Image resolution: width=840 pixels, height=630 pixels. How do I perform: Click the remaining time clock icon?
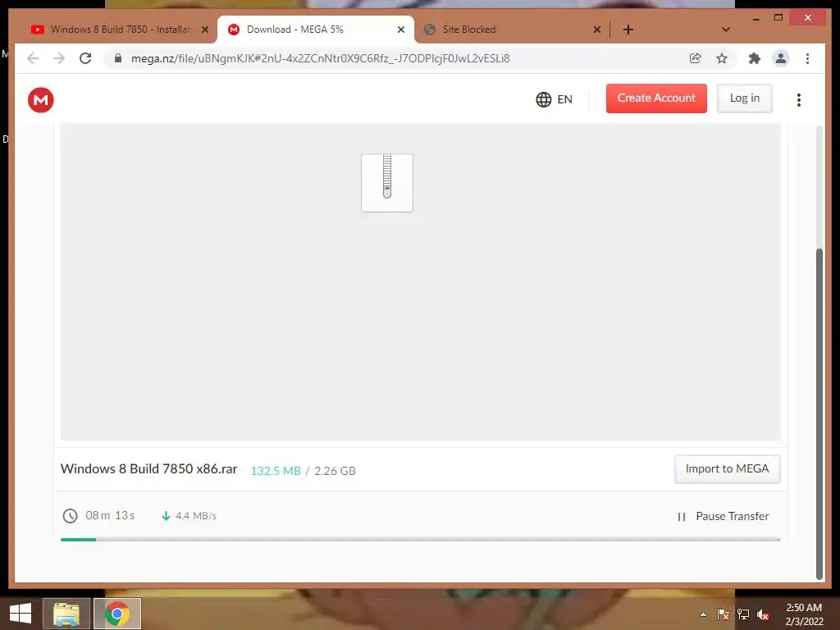pos(71,516)
